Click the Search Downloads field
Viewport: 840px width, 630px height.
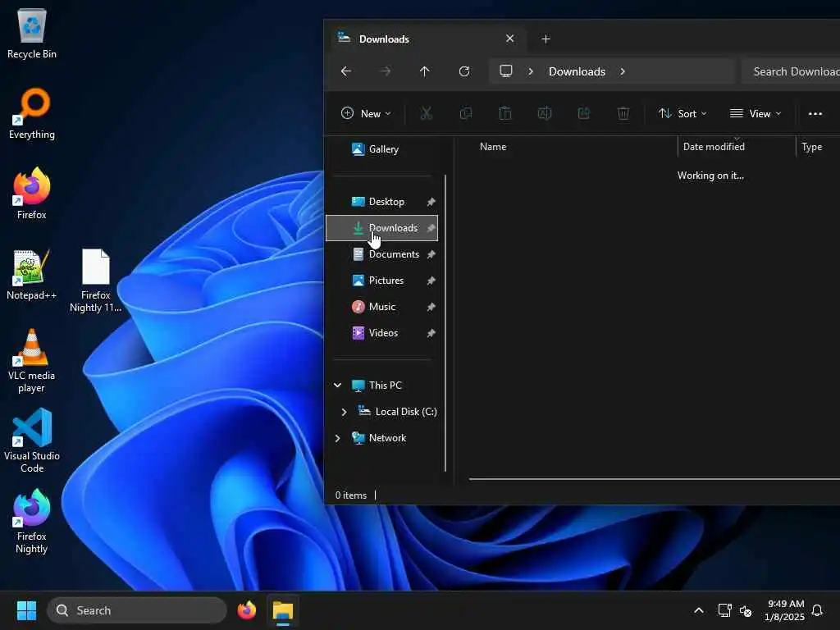click(791, 71)
